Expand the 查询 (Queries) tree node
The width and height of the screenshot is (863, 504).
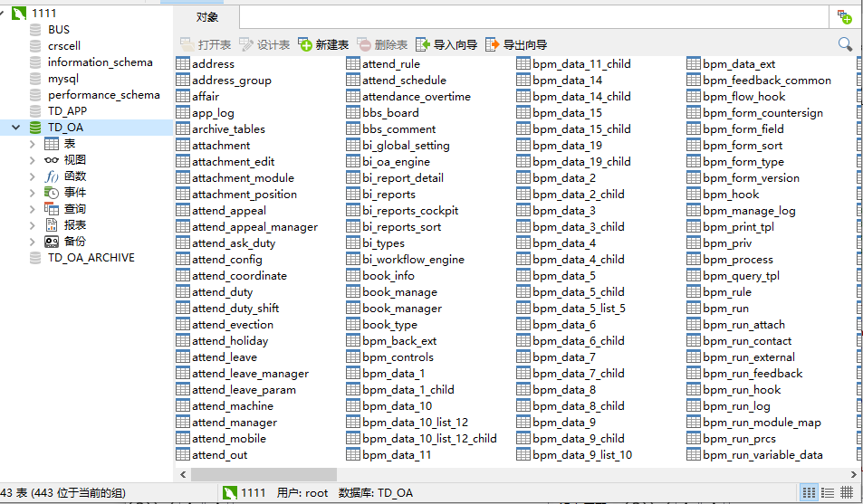32,209
